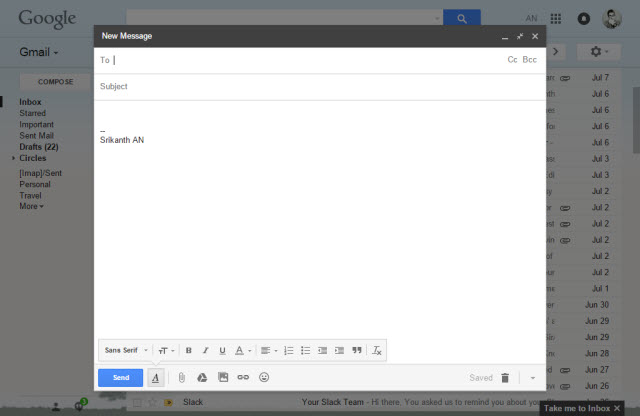Insert emoticon smiley icon

point(264,377)
